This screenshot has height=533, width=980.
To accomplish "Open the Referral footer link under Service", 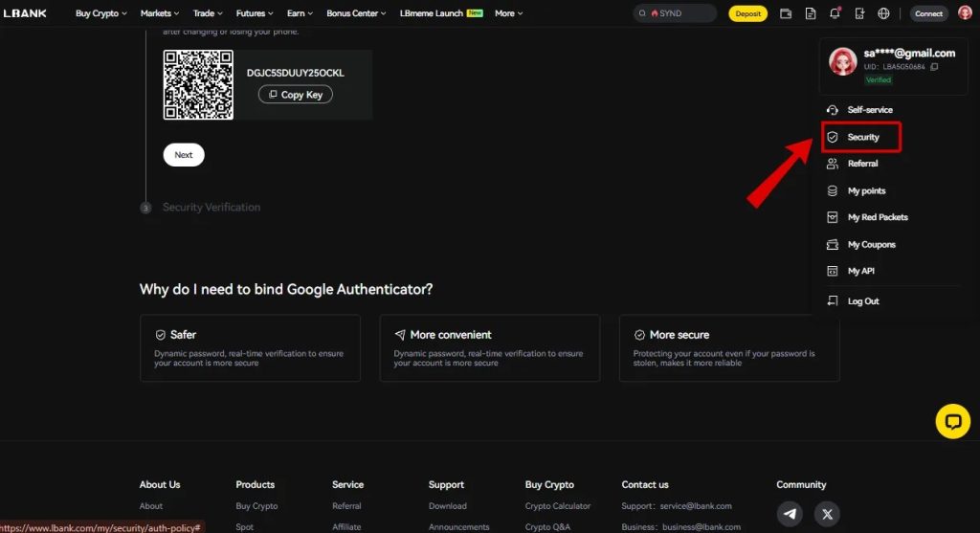I will (x=346, y=506).
